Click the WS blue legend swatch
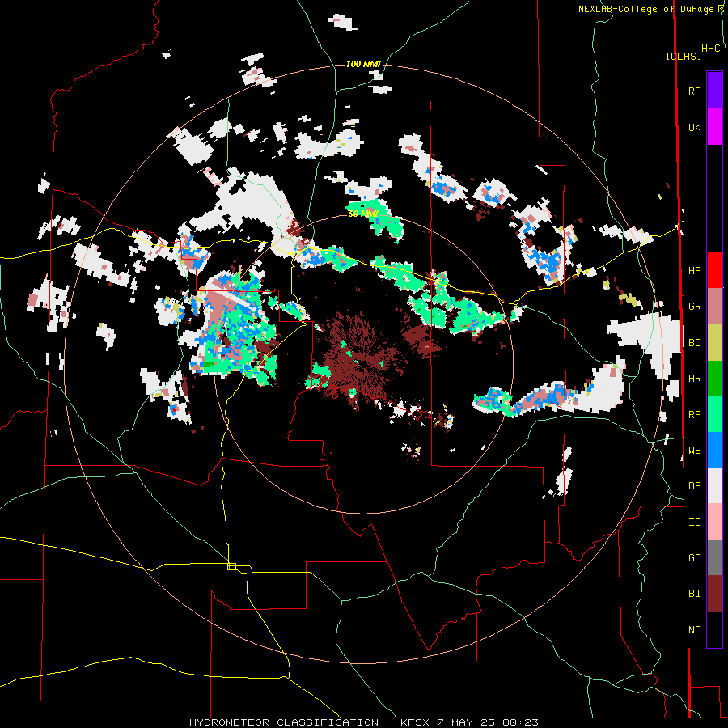 coord(714,450)
